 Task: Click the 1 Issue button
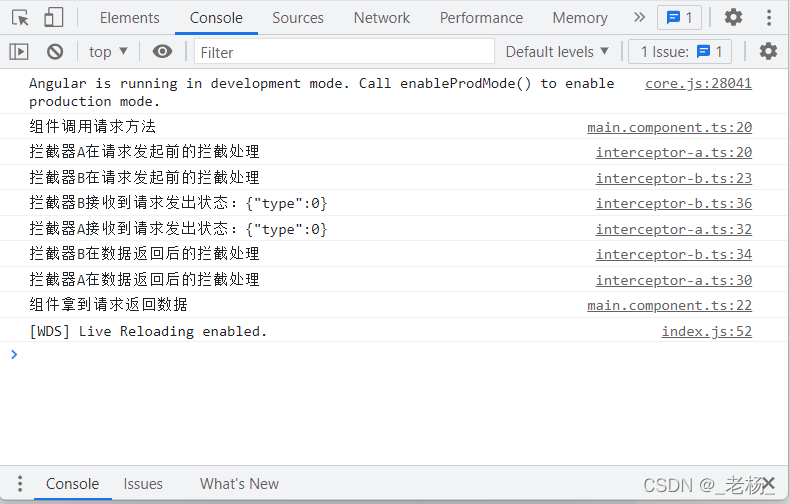(680, 51)
